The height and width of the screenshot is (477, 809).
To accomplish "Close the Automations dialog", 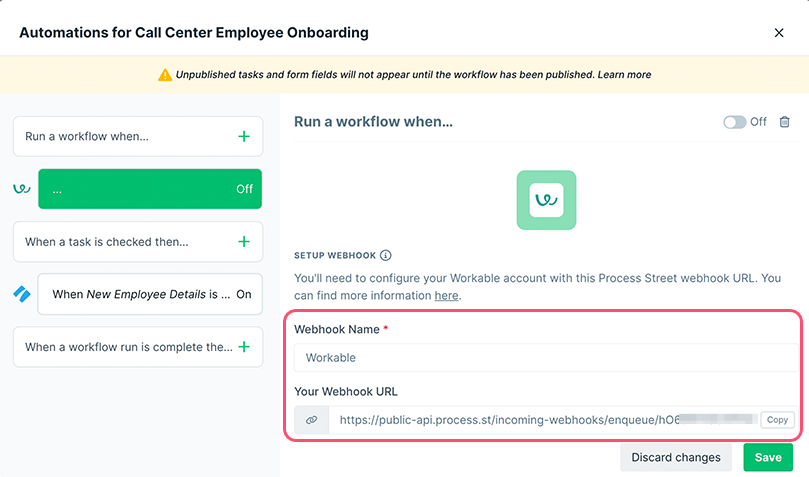I will point(779,33).
